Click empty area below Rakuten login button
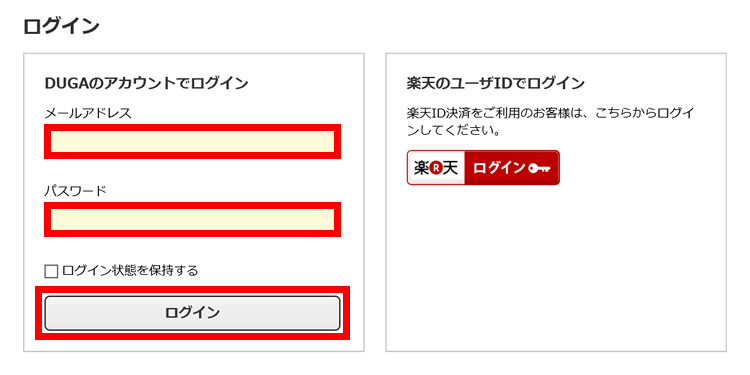 tap(555, 268)
